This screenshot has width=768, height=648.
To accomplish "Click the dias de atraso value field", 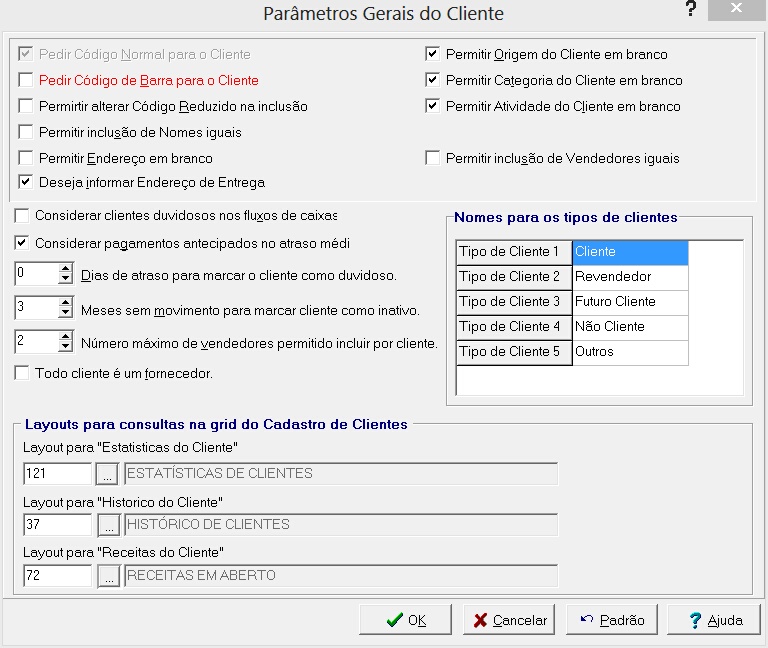I will click(x=37, y=273).
